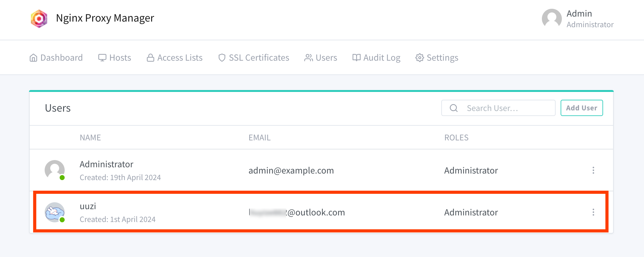The height and width of the screenshot is (257, 644).
Task: Click the Admin avatar in the header
Action: pos(552,18)
